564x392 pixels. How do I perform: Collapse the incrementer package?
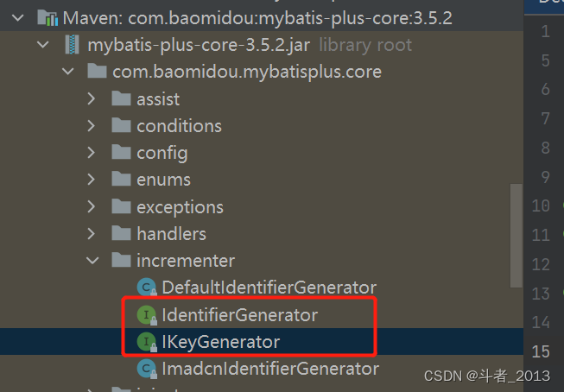(x=92, y=260)
